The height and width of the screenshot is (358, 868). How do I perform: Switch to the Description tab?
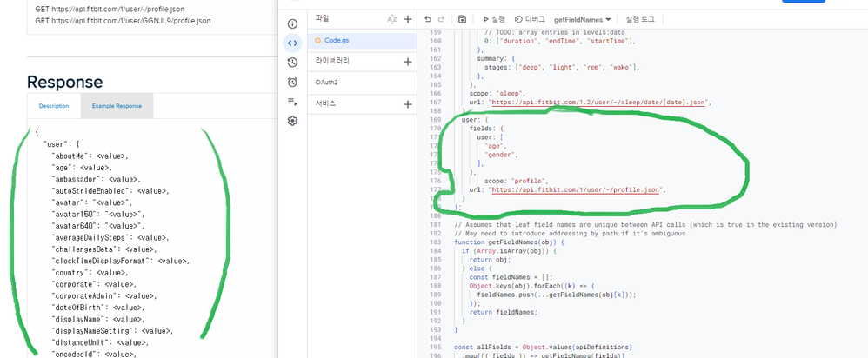pyautogui.click(x=54, y=106)
